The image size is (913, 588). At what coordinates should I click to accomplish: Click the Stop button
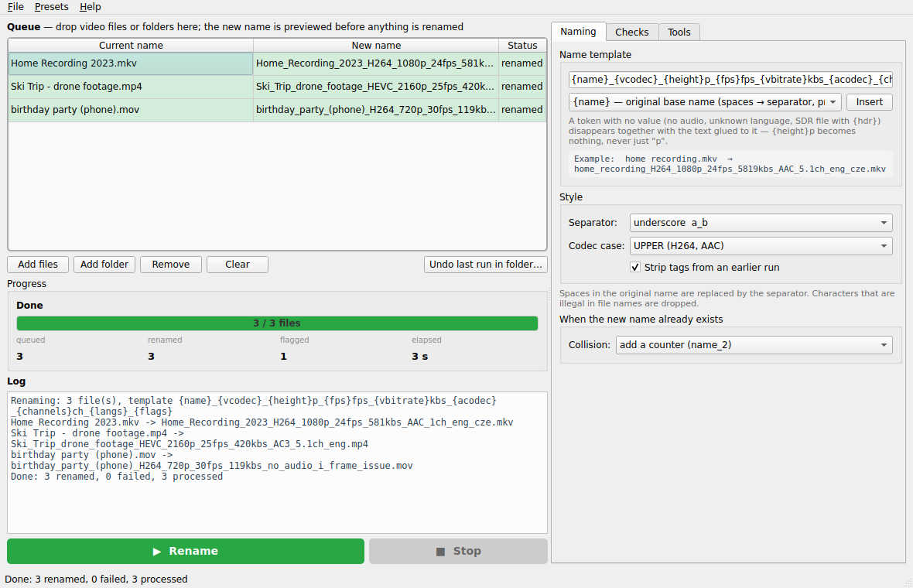tap(458, 551)
